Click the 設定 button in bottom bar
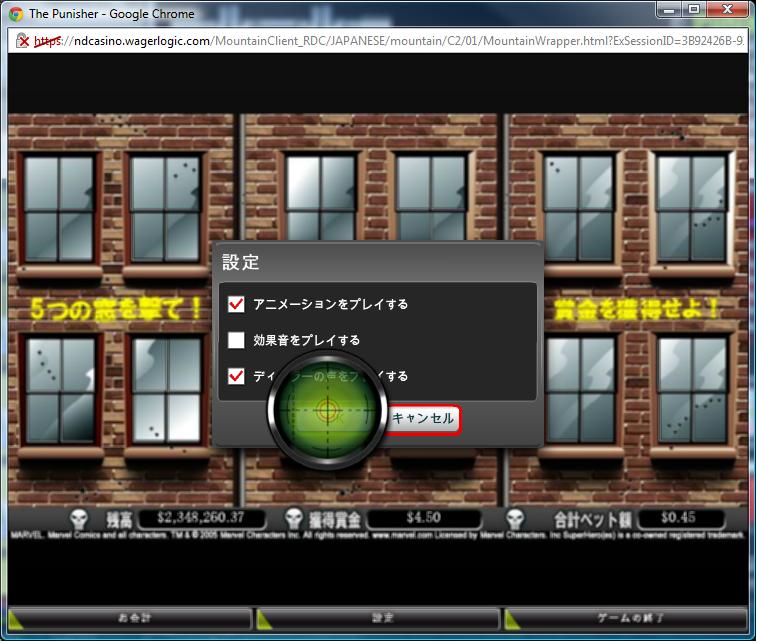The image size is (757, 643). click(x=379, y=618)
